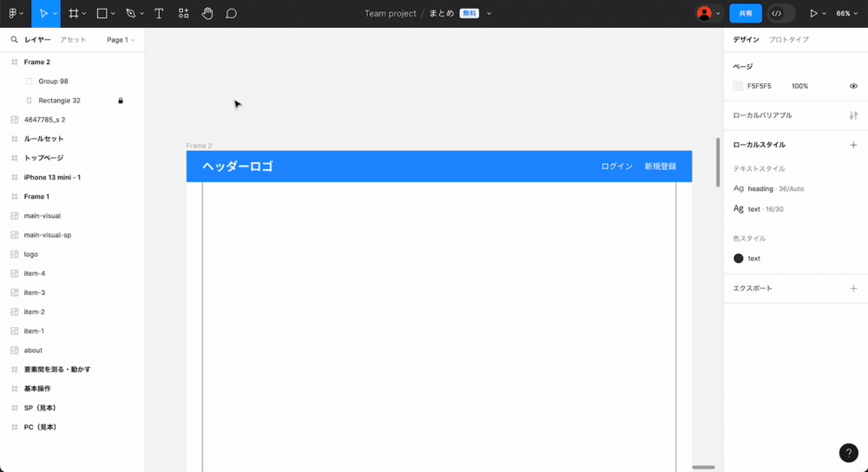This screenshot has width=868, height=472.
Task: Switch to the アセット tab
Action: pyautogui.click(x=73, y=40)
